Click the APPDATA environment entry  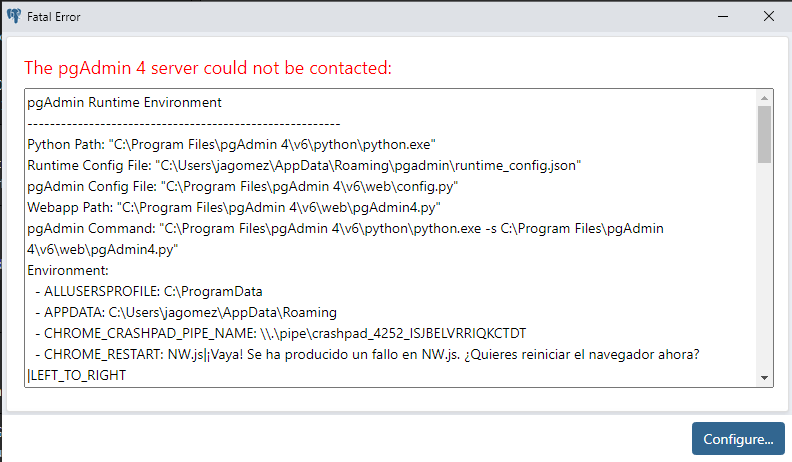click(x=191, y=312)
